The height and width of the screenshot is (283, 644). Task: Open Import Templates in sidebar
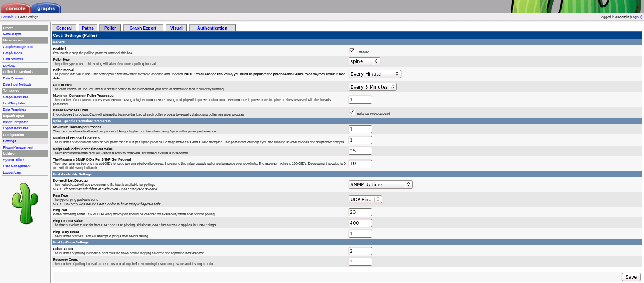click(x=16, y=122)
